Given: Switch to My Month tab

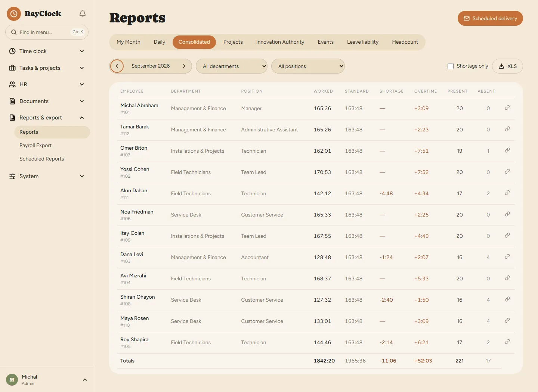Looking at the screenshot, I should [x=129, y=42].
